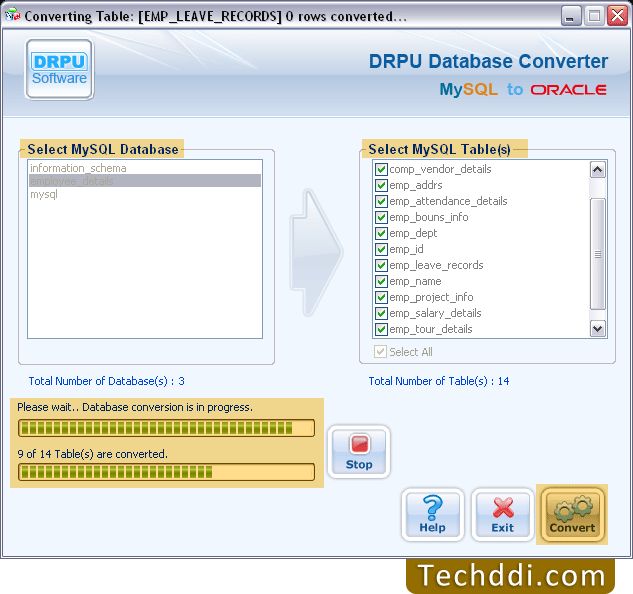
Task: Uncheck the emp_dept checkbox
Action: point(381,233)
